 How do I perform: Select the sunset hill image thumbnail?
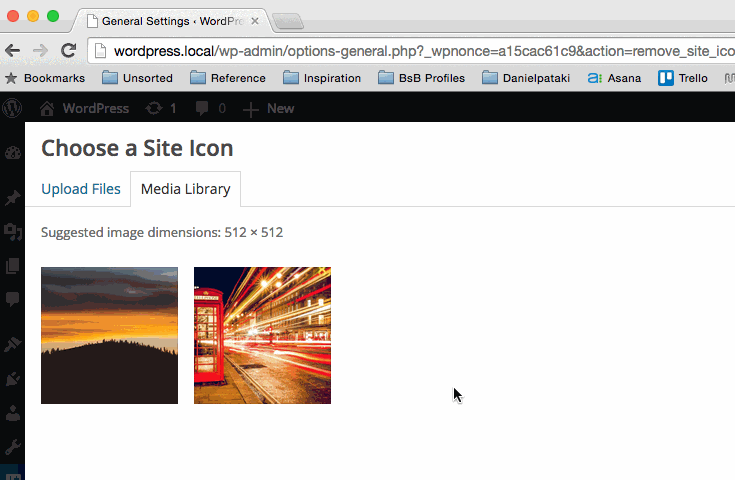[x=109, y=335]
